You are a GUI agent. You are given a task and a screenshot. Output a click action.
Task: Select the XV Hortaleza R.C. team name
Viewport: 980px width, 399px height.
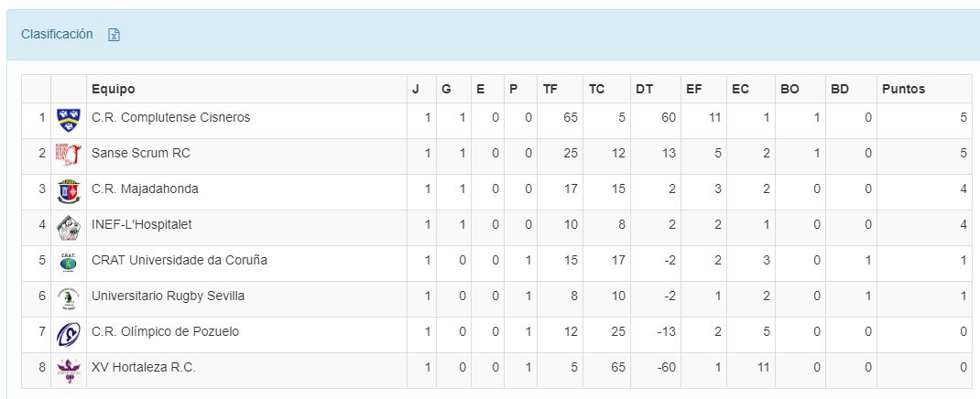tap(144, 367)
